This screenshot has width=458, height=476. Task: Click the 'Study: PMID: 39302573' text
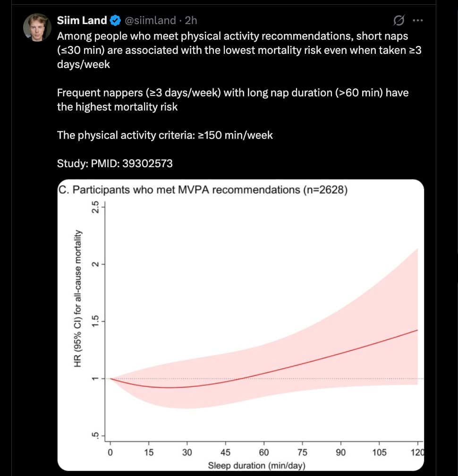115,163
